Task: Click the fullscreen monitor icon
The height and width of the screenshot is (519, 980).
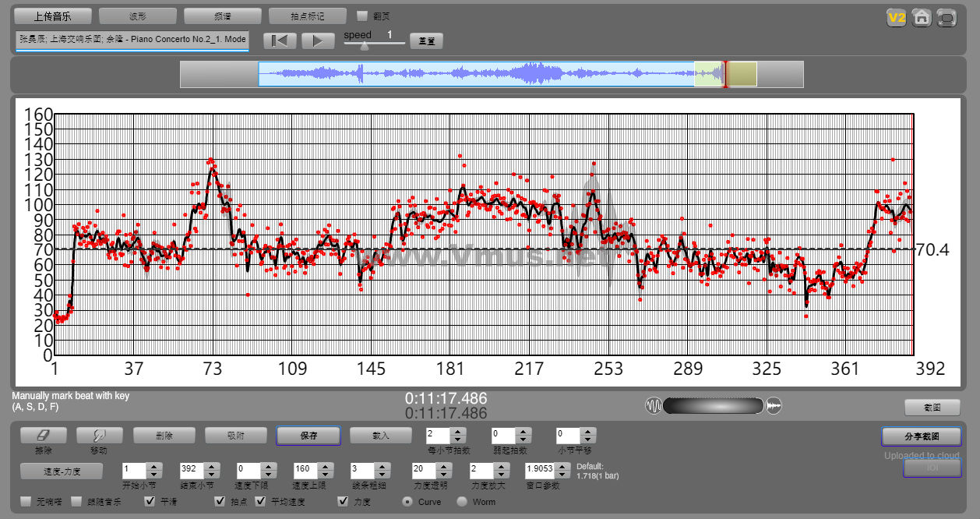Action: tap(947, 19)
